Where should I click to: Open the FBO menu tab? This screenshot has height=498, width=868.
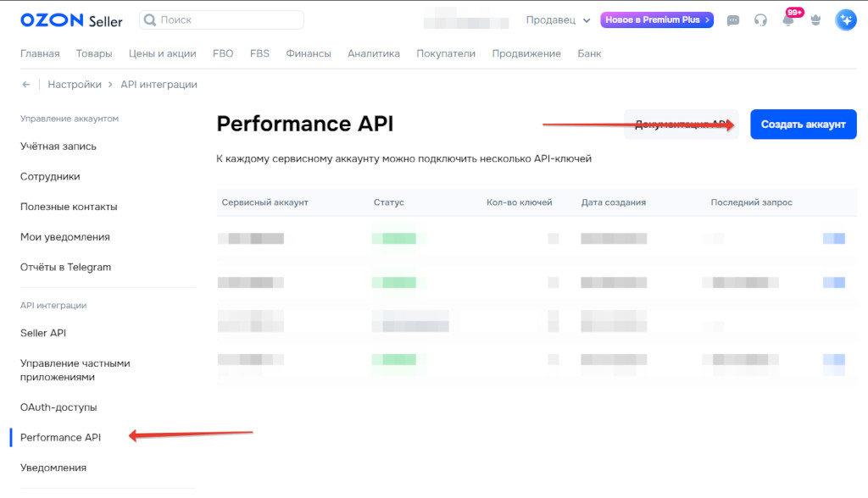(223, 53)
